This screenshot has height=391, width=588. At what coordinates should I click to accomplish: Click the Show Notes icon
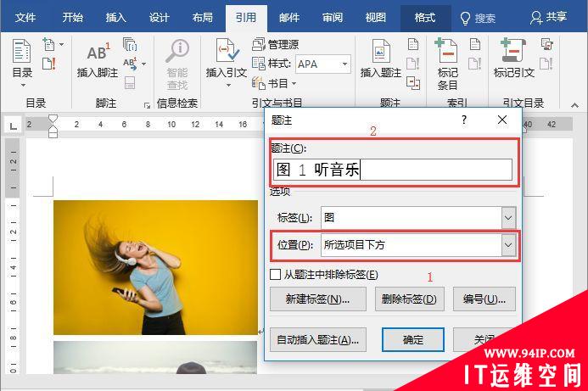(130, 82)
